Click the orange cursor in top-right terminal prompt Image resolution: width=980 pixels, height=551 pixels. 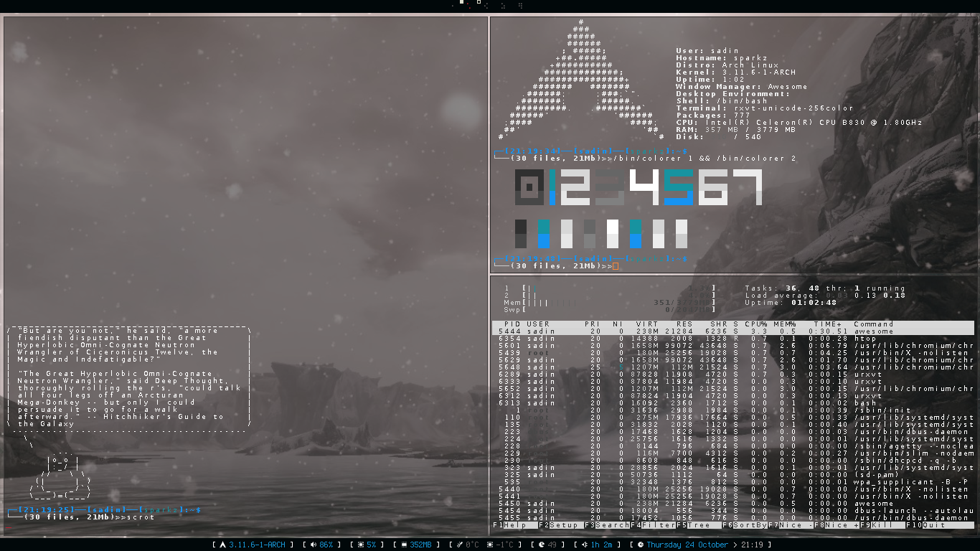pyautogui.click(x=616, y=266)
